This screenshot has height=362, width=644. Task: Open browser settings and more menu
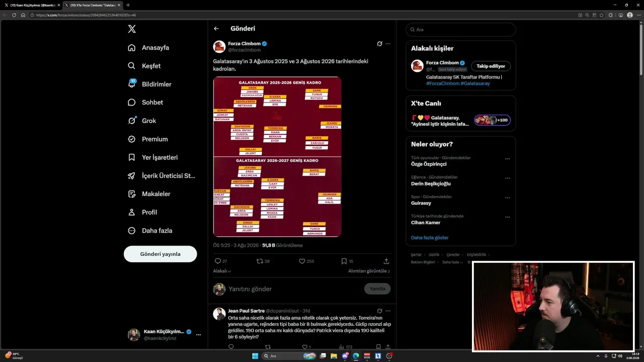[x=638, y=15]
